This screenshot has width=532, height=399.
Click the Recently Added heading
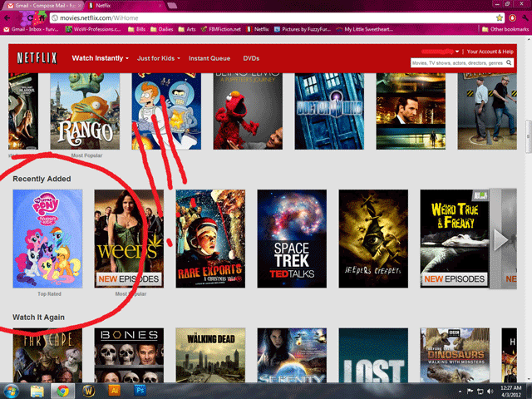pyautogui.click(x=42, y=179)
